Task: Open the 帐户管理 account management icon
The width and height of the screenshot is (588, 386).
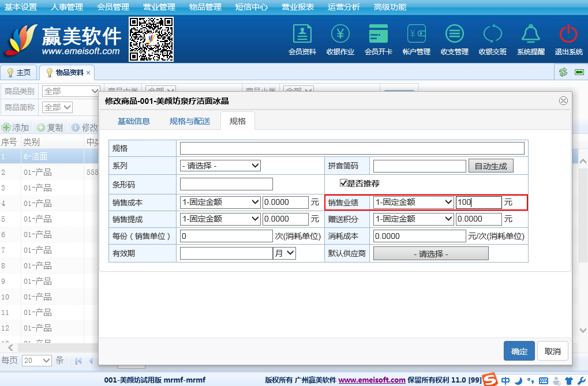Action: click(x=416, y=35)
